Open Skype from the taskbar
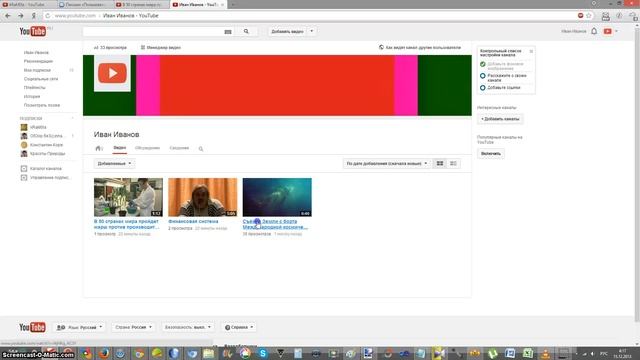640x360 pixels. tap(262, 353)
